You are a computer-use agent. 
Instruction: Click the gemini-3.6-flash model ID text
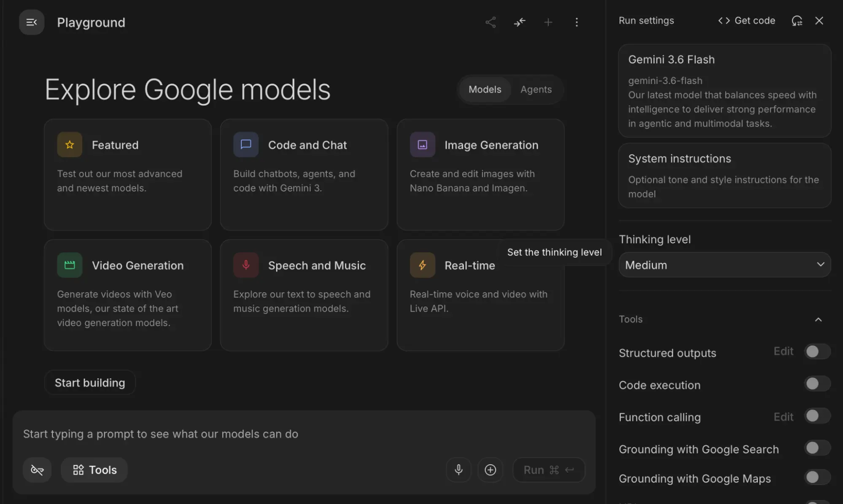point(665,81)
